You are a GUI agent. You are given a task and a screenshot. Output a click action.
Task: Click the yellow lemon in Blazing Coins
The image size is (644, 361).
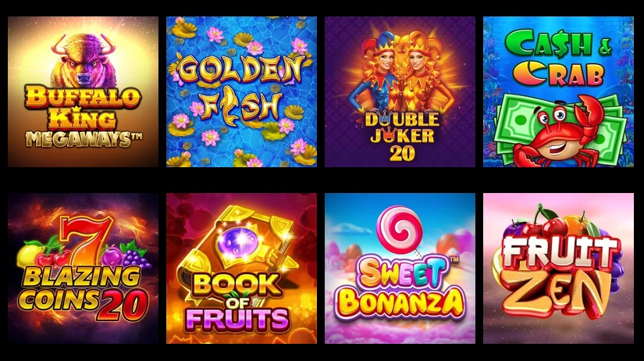(x=30, y=256)
